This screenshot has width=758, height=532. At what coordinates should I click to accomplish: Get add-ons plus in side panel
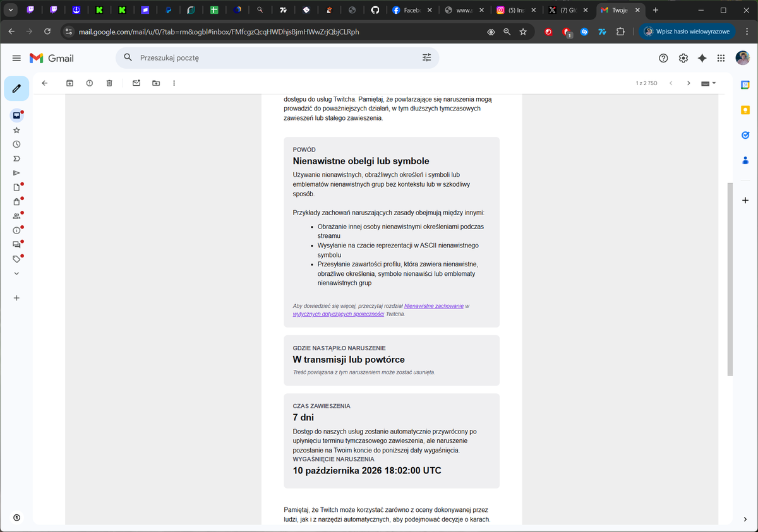pos(745,200)
